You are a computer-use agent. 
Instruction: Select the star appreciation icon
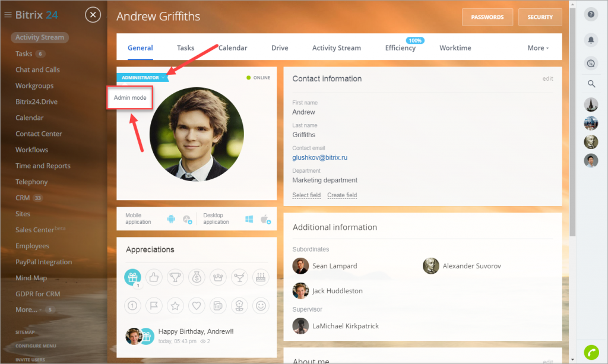[175, 305]
